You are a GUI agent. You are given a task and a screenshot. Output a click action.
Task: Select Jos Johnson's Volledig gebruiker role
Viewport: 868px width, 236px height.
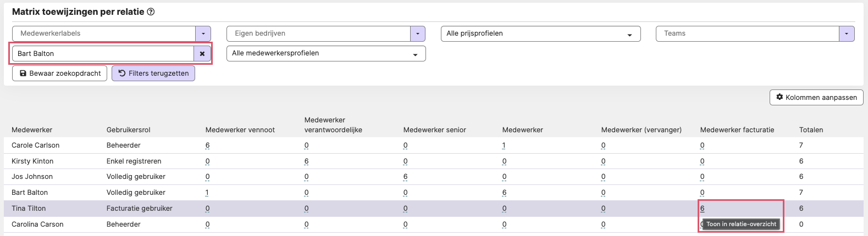click(136, 177)
